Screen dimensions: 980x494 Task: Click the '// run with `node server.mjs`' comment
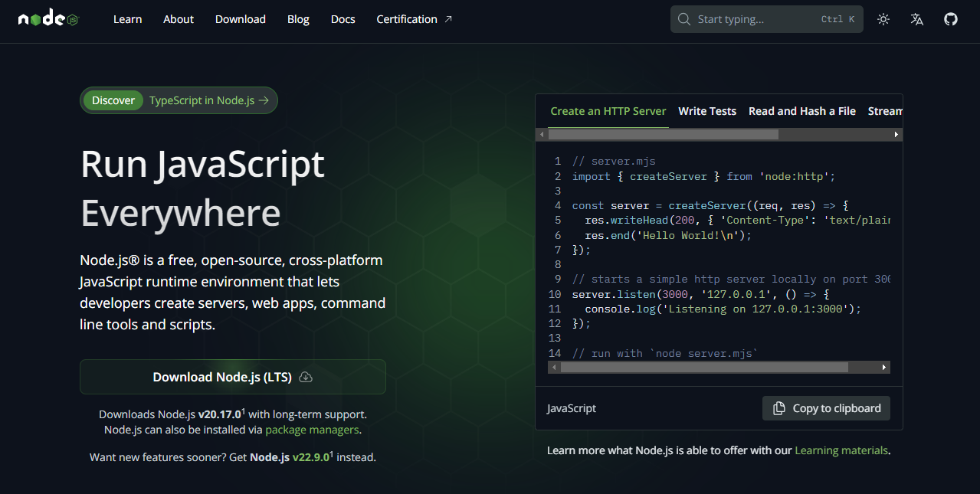tap(665, 353)
